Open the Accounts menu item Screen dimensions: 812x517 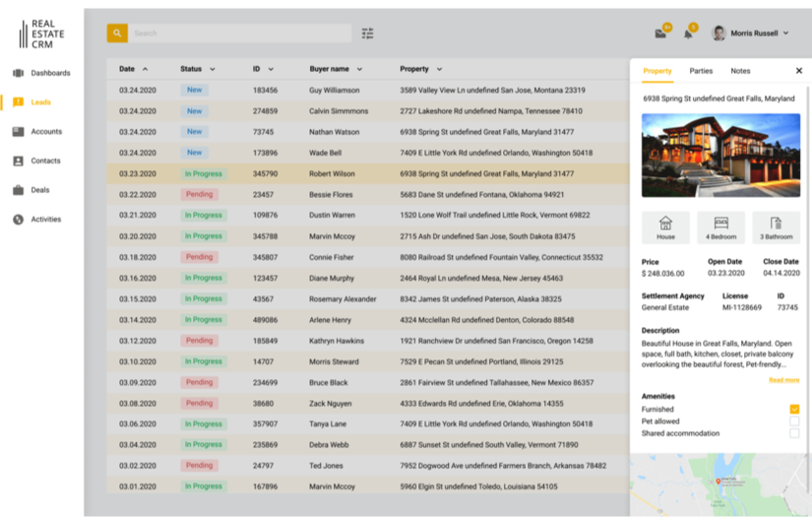[46, 132]
